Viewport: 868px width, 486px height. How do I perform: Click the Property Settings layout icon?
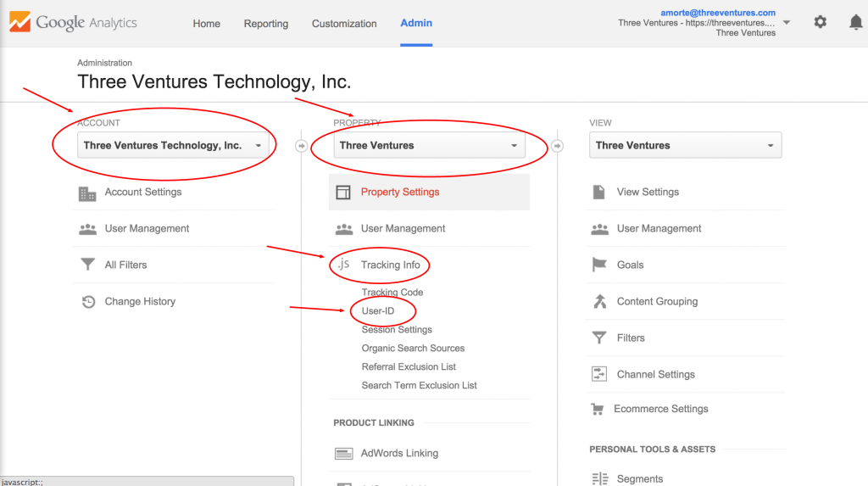[343, 193]
